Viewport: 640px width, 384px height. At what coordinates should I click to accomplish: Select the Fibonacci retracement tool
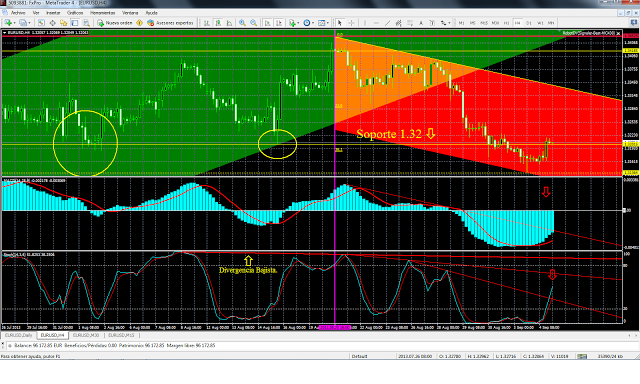[x=410, y=23]
